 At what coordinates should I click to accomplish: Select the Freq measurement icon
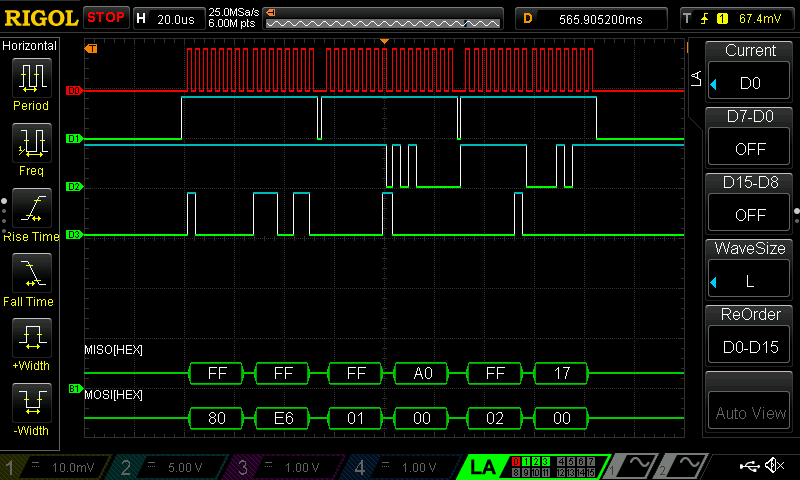(31, 143)
